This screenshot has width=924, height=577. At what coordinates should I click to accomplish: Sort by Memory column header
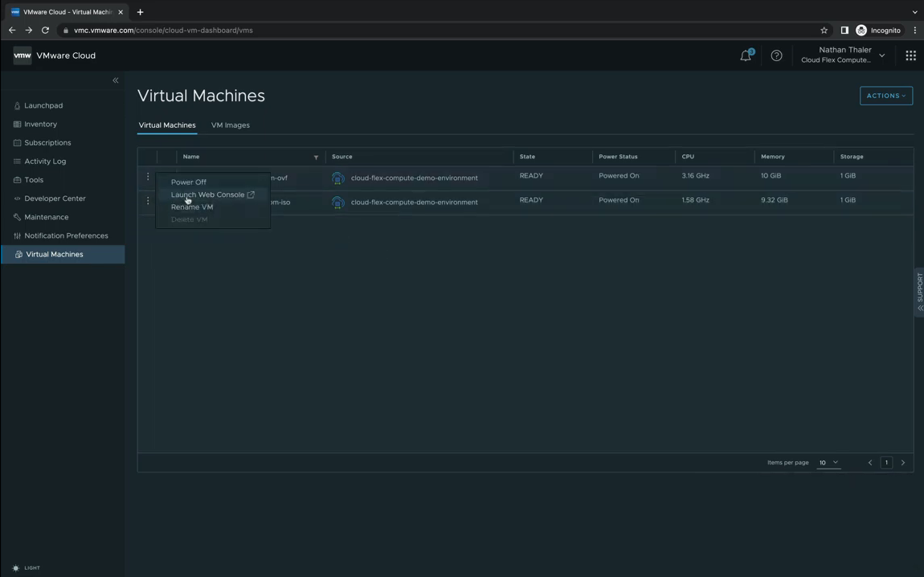click(773, 157)
